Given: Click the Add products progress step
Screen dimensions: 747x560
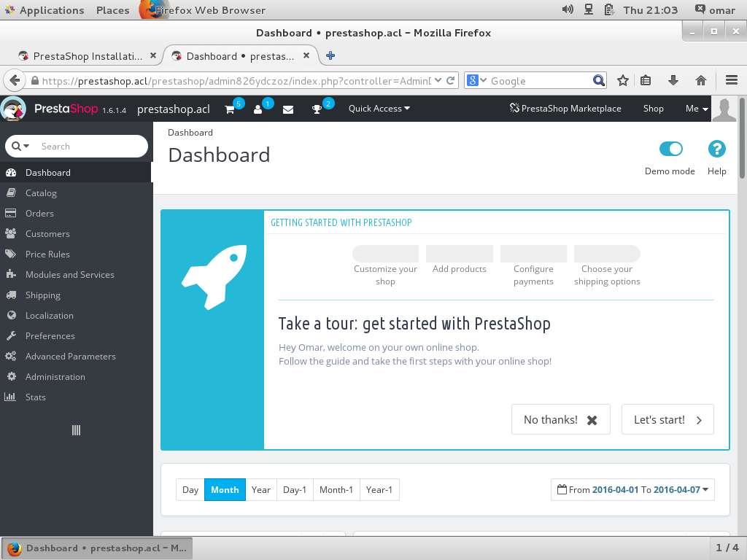Looking at the screenshot, I should 460,260.
